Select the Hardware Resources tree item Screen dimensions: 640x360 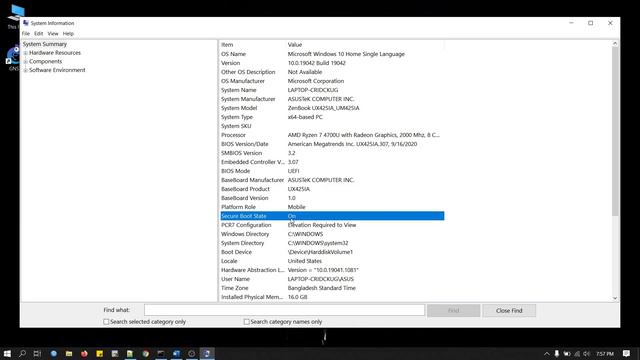click(x=55, y=53)
